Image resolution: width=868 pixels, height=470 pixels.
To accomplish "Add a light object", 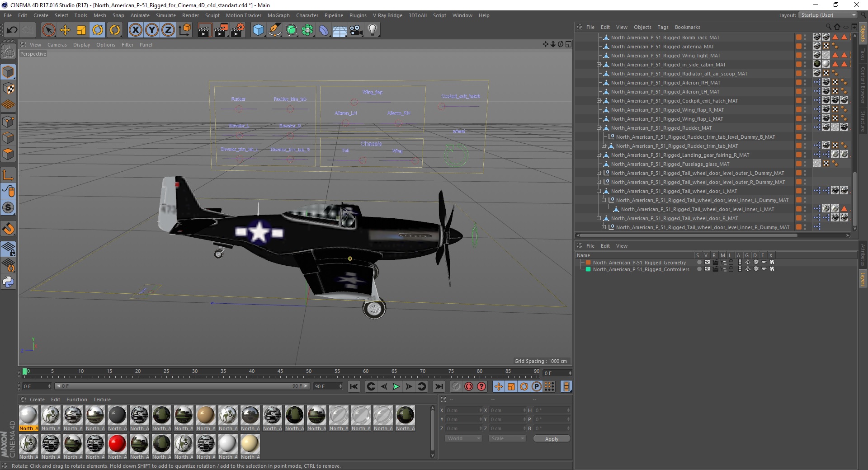I will click(x=373, y=30).
